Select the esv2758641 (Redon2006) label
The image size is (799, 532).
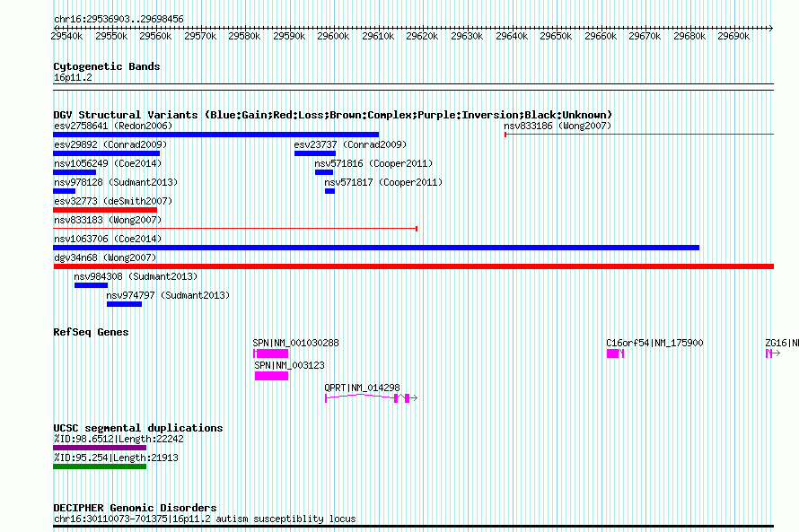[x=113, y=126]
